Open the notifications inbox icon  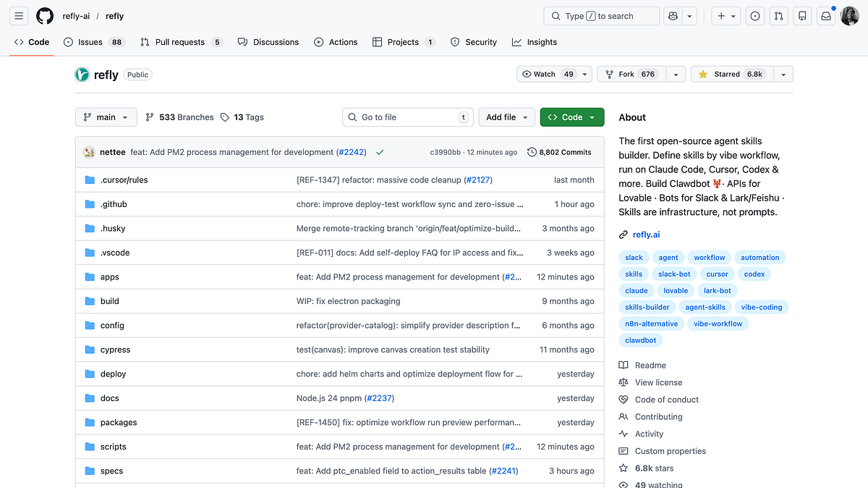825,16
